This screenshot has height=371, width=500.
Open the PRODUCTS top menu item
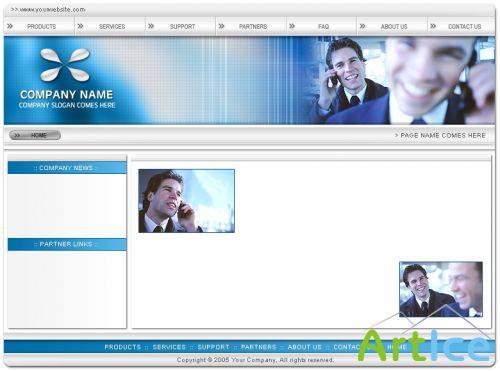(x=41, y=26)
